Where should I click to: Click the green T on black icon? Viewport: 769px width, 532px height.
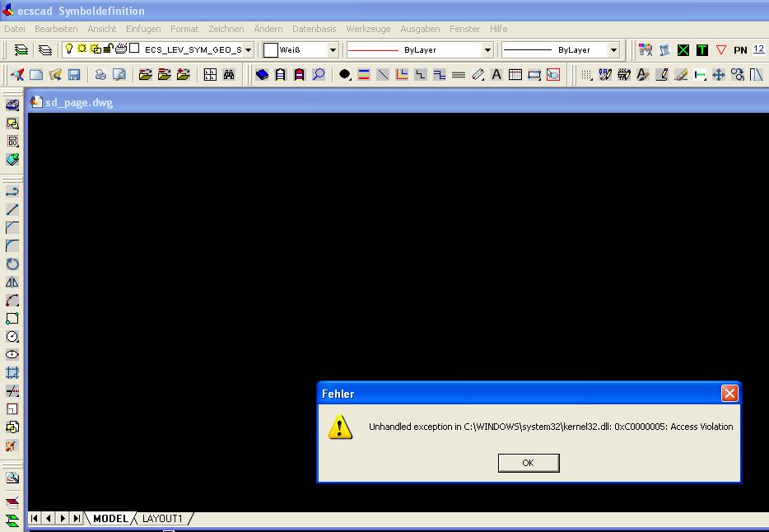(702, 50)
